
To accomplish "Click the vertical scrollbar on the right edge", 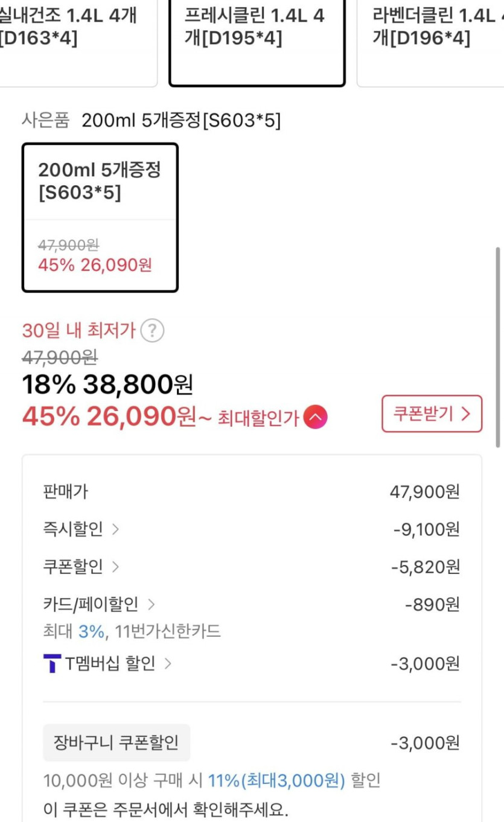I will (497, 347).
